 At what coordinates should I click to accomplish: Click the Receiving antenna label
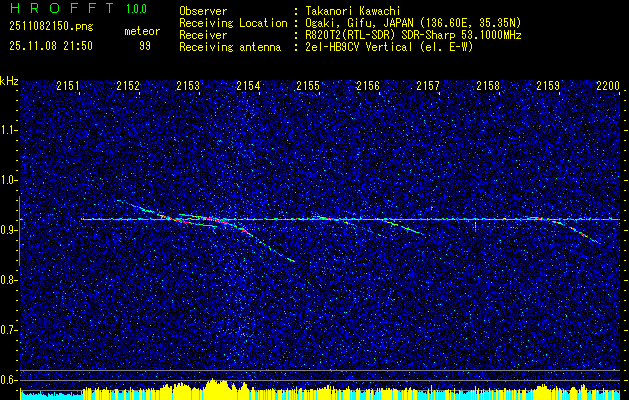230,47
